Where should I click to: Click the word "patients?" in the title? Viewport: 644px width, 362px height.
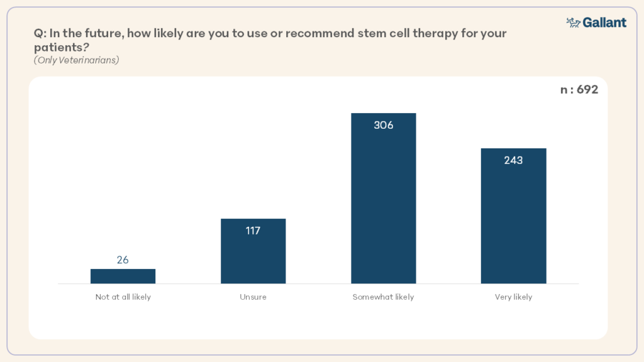click(60, 47)
